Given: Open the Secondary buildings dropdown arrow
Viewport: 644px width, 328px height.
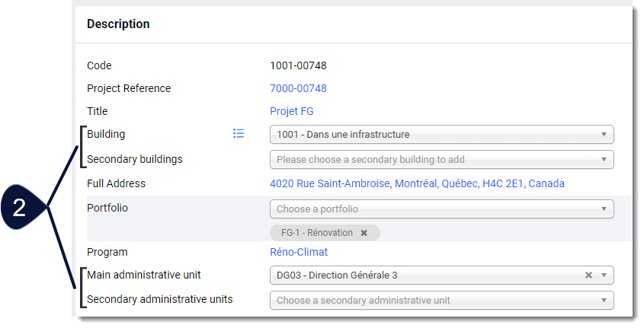Looking at the screenshot, I should tap(604, 160).
